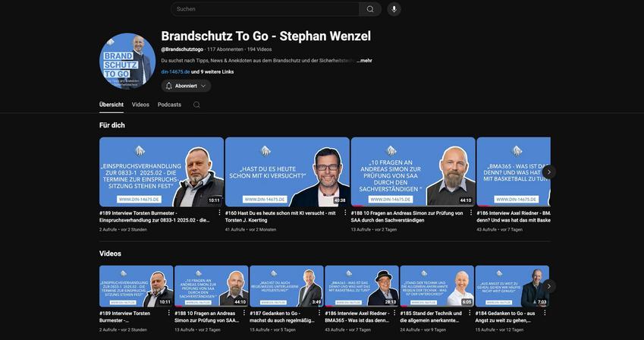Screen dimensions: 644x340
Task: Switch to the Übersicht tab
Action: [112, 105]
